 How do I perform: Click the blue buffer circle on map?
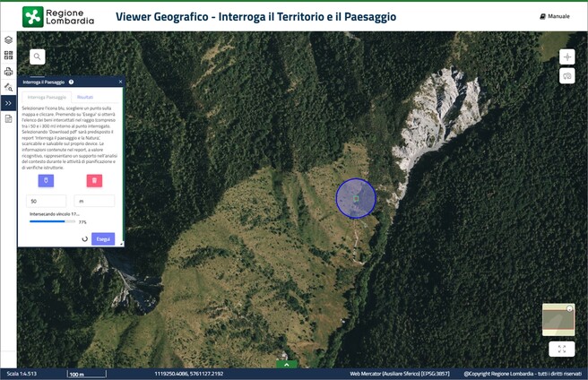pos(356,198)
